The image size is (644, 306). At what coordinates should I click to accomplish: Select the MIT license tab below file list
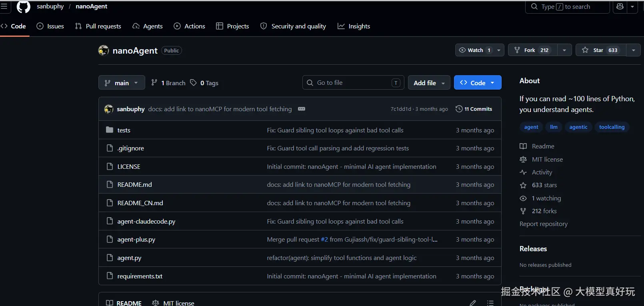(x=173, y=303)
